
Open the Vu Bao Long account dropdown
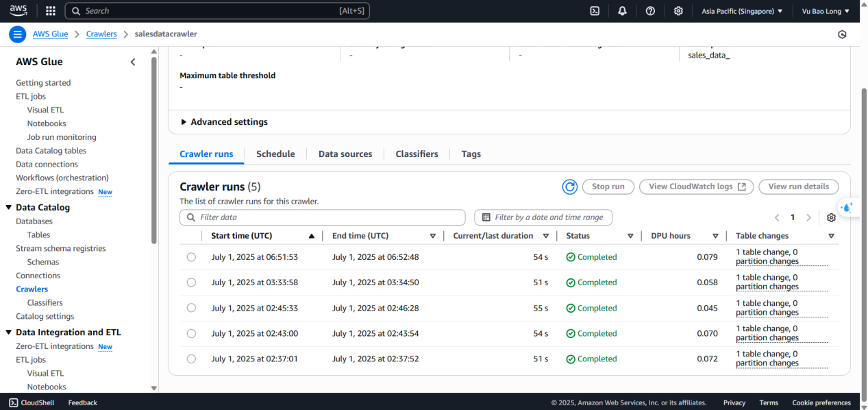point(826,11)
